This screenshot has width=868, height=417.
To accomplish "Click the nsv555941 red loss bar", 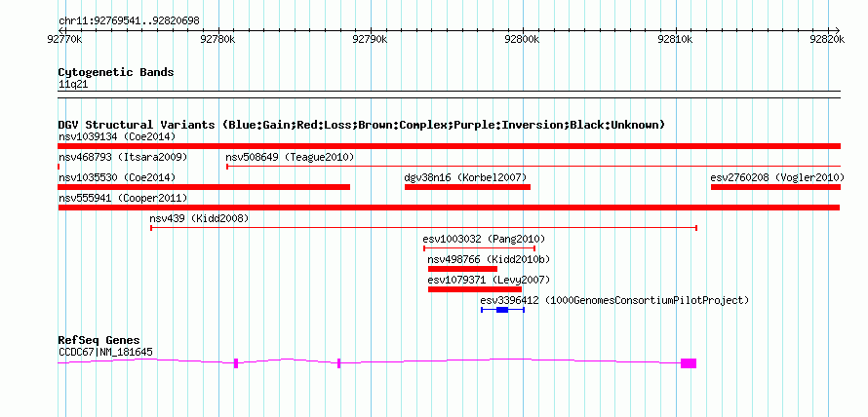I will (x=449, y=208).
